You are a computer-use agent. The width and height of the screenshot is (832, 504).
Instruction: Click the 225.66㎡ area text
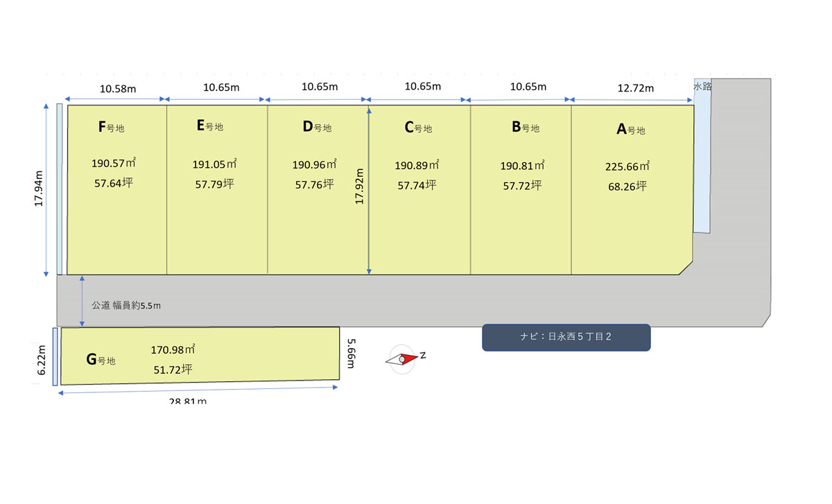[627, 167]
